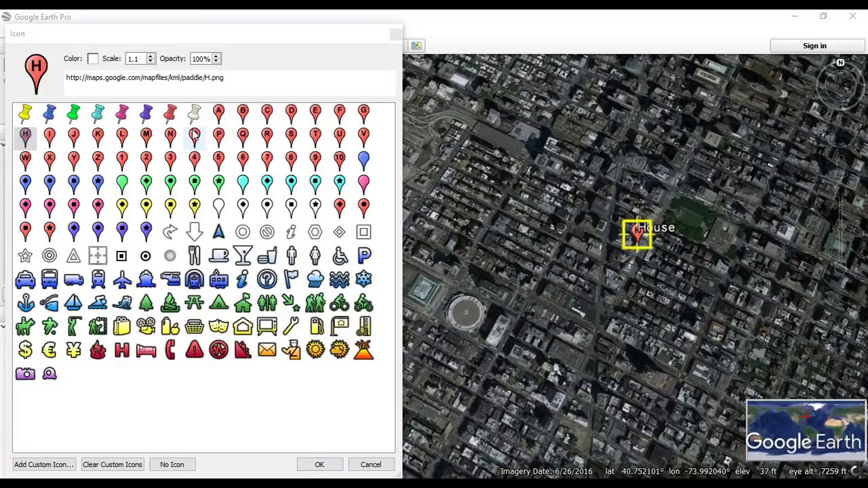Select the red flame fire icon
This screenshot has height=488, width=868.
point(98,350)
